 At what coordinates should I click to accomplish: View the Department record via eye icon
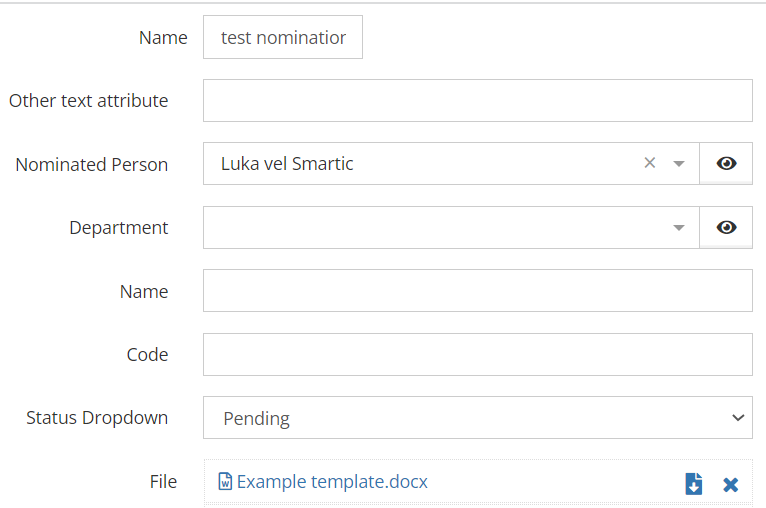tap(726, 228)
